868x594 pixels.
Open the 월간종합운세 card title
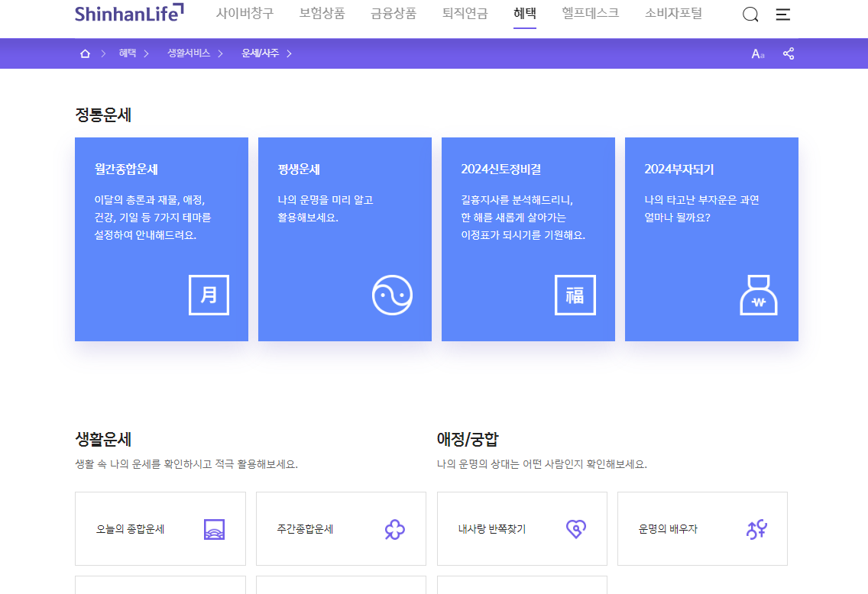tap(126, 169)
